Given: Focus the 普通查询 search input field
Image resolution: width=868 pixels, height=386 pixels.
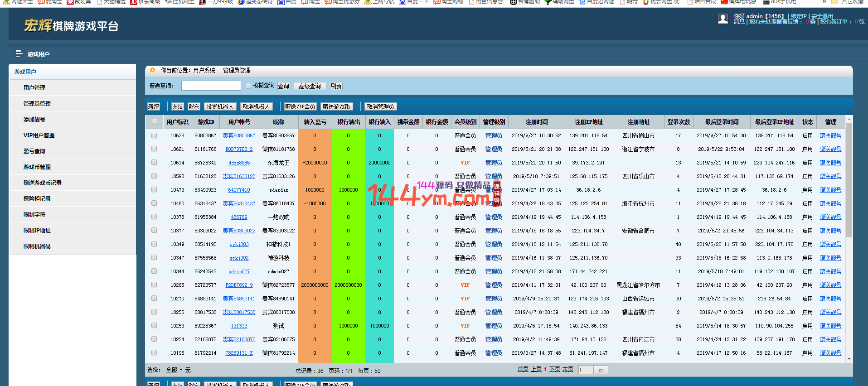Looking at the screenshot, I should [211, 86].
